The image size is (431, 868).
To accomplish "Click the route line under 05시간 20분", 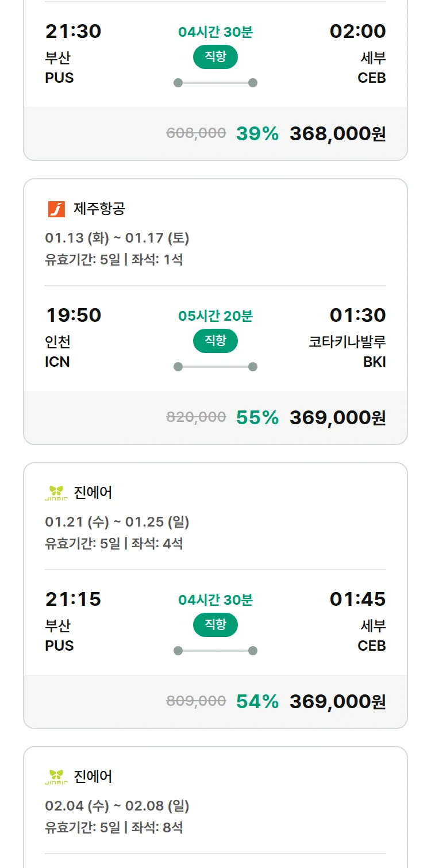I will coord(215,367).
